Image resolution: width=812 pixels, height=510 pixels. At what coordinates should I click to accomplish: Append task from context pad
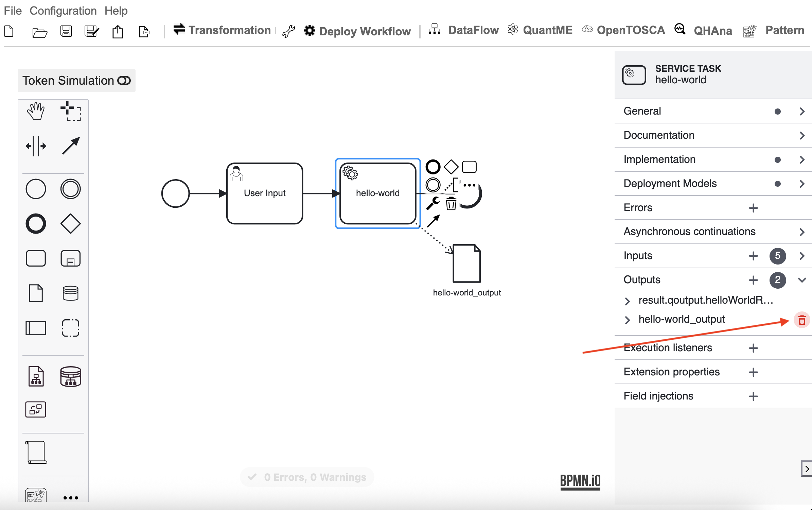[x=470, y=167]
